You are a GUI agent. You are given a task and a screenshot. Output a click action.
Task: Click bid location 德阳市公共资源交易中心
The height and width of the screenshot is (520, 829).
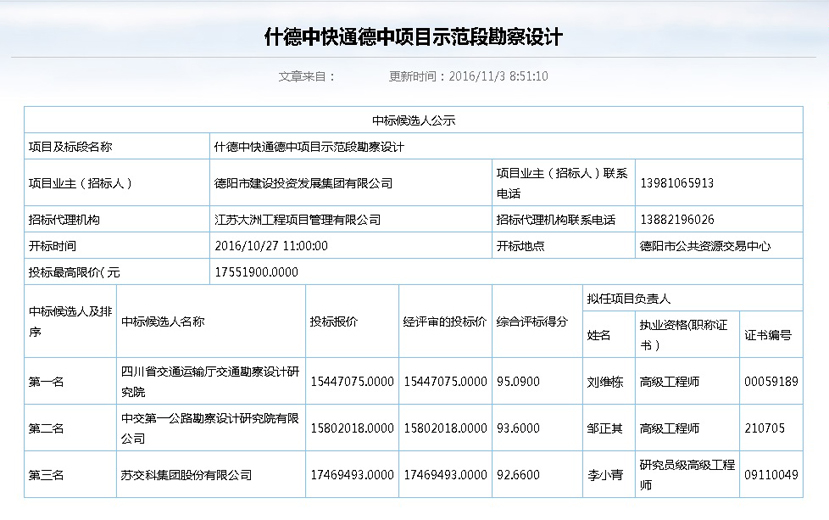(x=705, y=245)
